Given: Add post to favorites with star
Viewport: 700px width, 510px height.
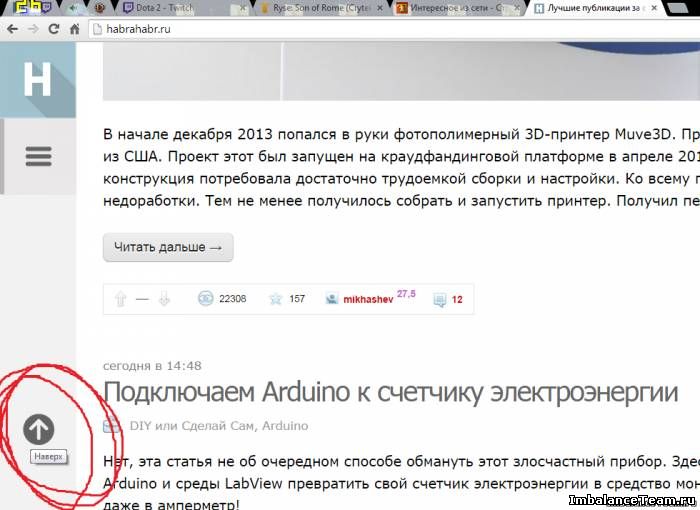Looking at the screenshot, I should (x=273, y=299).
